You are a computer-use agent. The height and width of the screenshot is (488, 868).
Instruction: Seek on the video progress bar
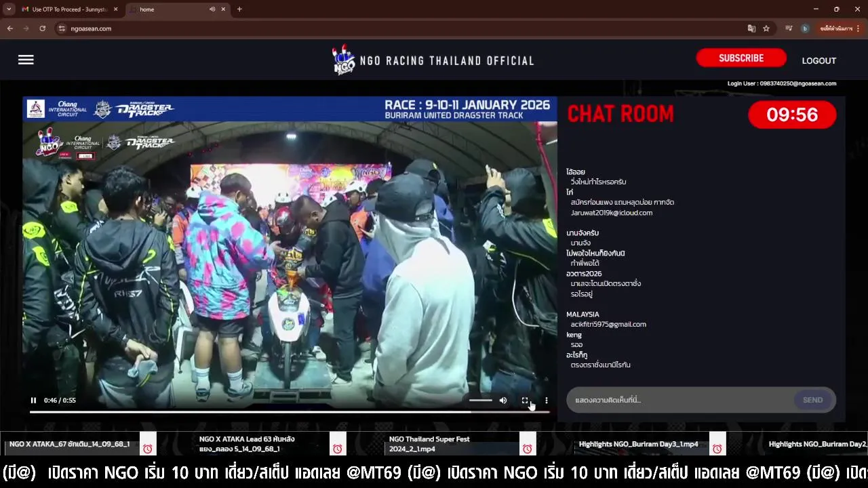[290, 411]
